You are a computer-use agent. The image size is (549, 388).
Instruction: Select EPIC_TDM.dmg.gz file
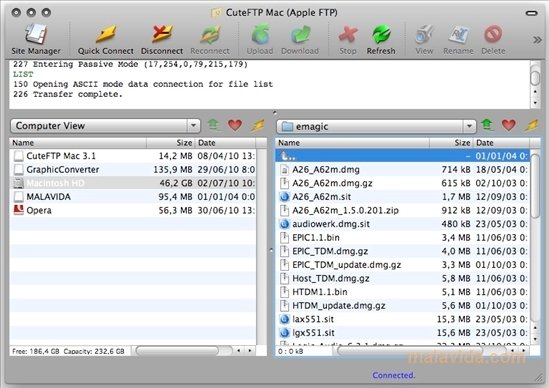(x=403, y=251)
